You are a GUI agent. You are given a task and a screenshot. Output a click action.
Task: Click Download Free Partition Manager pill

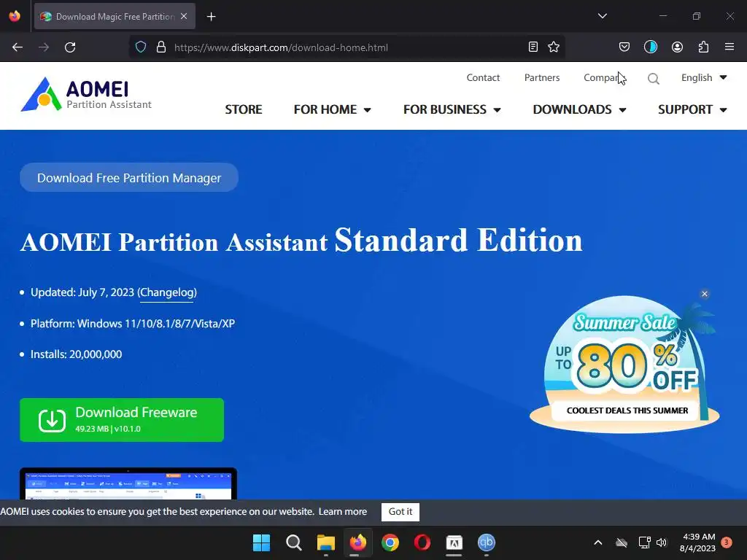[129, 178]
